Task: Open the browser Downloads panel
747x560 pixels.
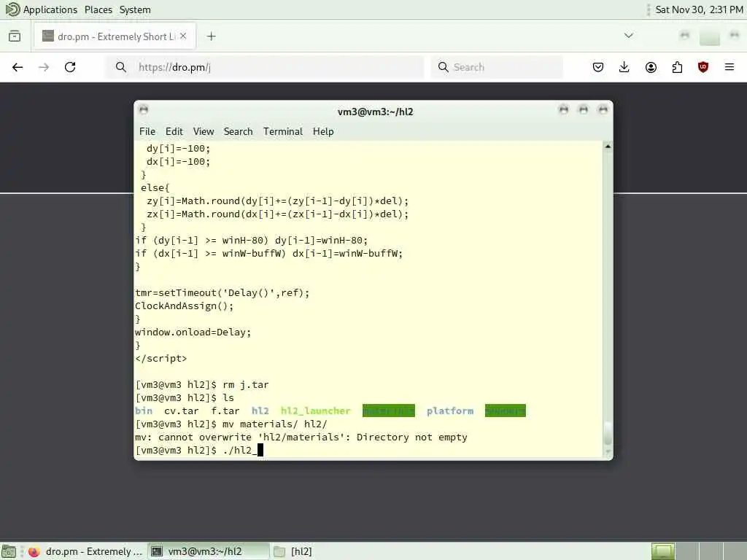Action: [x=624, y=67]
